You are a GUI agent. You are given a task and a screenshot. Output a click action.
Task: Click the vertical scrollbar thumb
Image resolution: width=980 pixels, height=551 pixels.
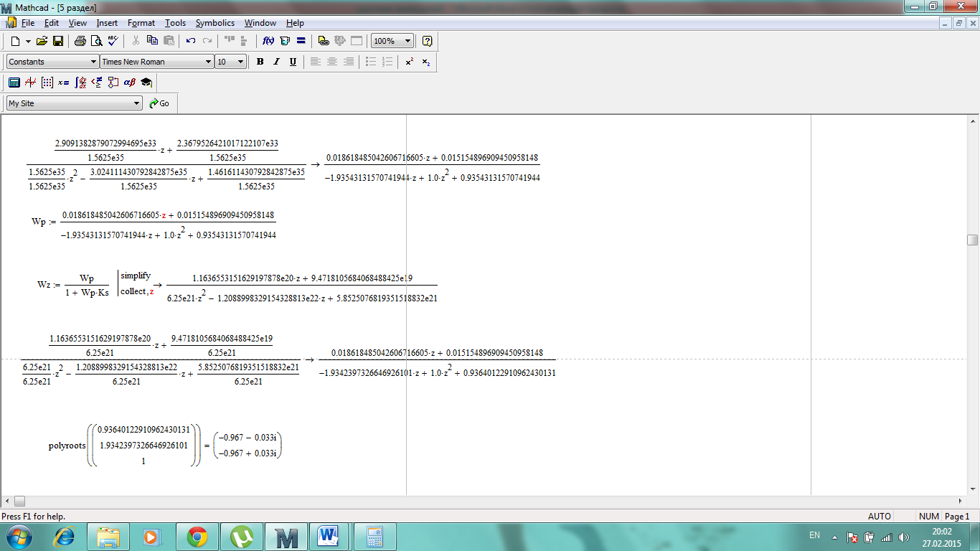tap(973, 240)
